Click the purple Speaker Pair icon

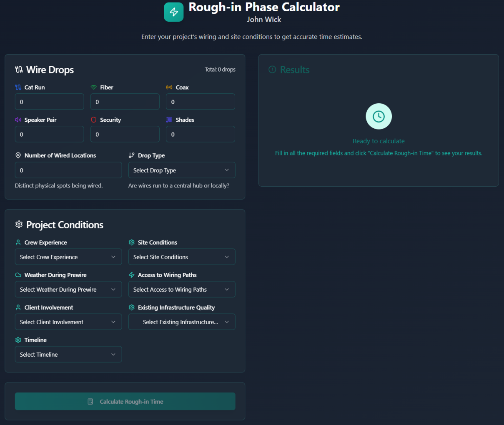pyautogui.click(x=18, y=120)
